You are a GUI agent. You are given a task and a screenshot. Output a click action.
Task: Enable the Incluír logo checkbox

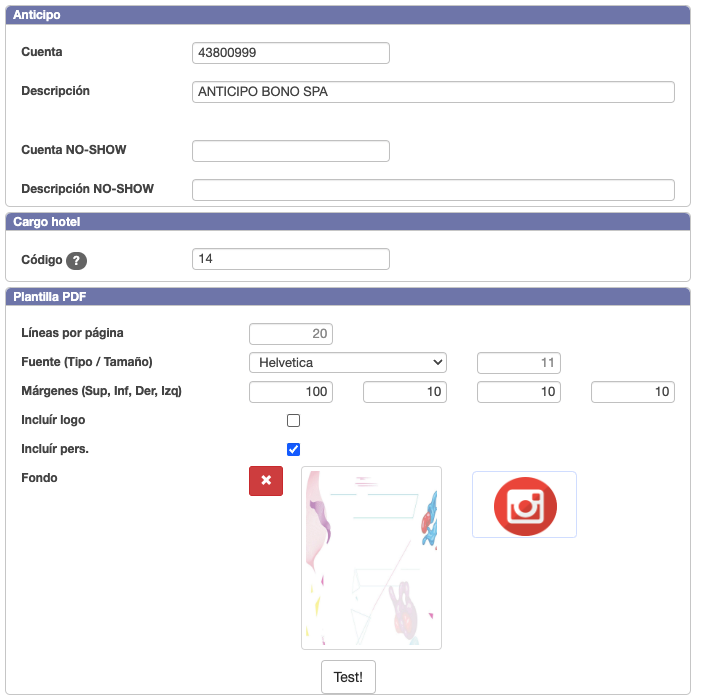pyautogui.click(x=293, y=420)
